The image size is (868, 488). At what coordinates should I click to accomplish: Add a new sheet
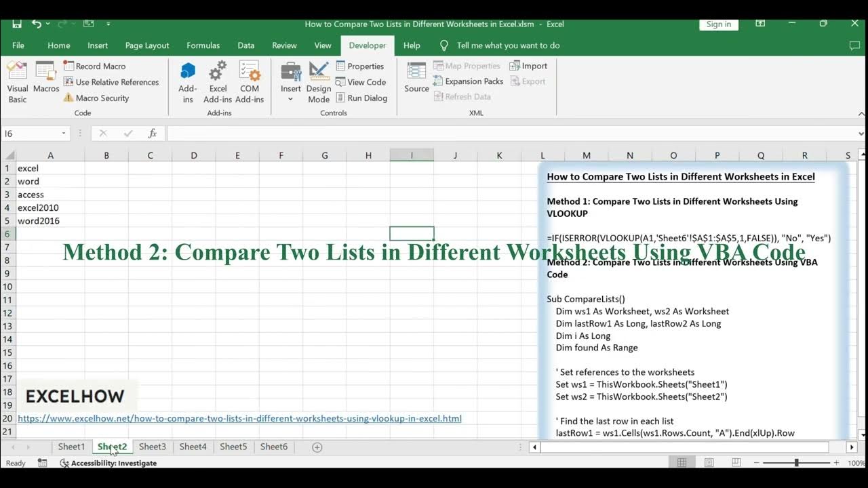click(x=317, y=447)
